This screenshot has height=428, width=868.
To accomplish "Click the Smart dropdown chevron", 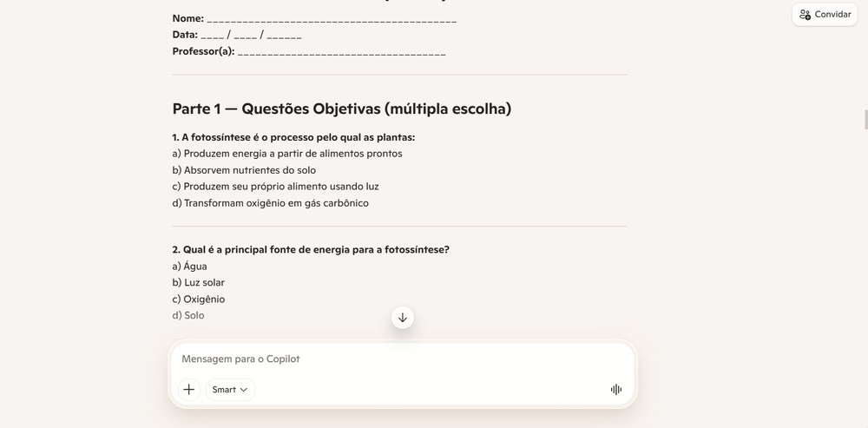I will [x=244, y=390].
